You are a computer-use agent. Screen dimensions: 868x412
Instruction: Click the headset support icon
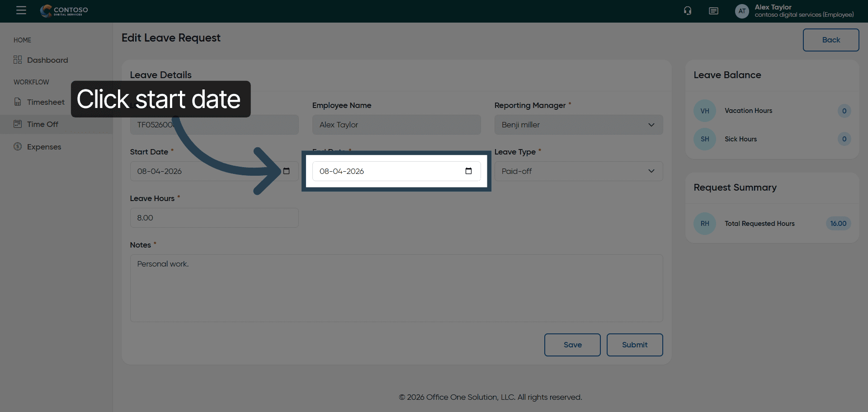[688, 11]
